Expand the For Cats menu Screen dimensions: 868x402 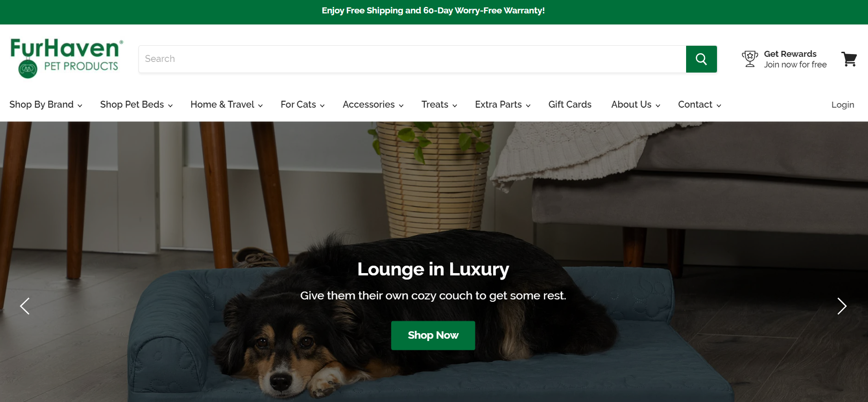302,104
